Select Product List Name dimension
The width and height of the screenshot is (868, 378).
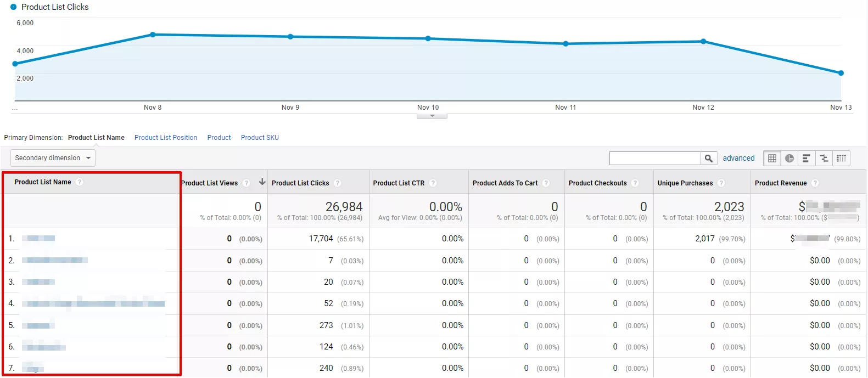(x=96, y=138)
